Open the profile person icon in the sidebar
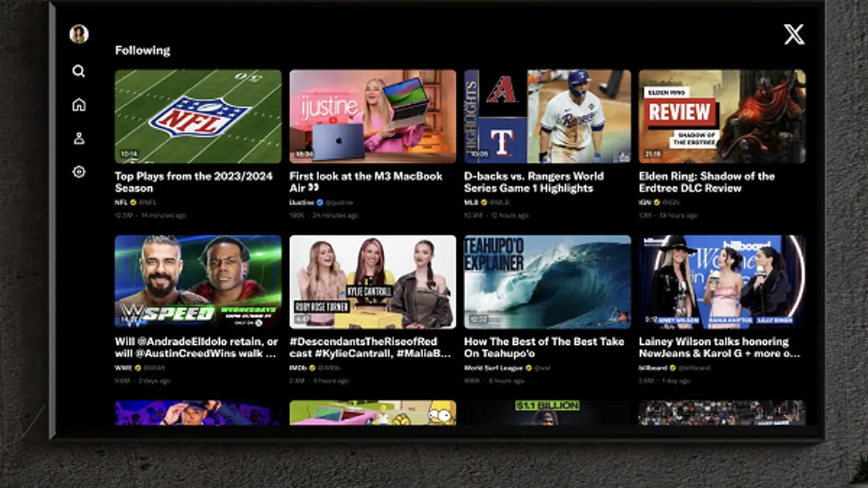 [79, 138]
